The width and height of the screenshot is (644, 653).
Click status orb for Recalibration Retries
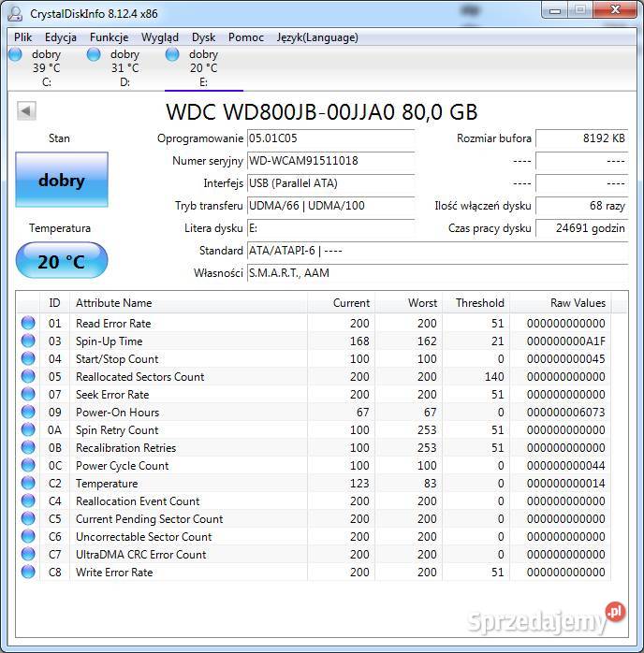(28, 447)
